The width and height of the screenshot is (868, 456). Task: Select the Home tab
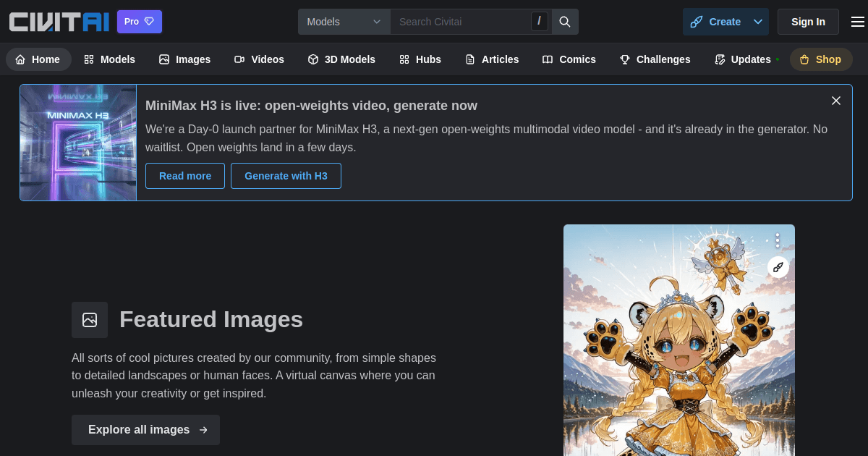tap(38, 59)
